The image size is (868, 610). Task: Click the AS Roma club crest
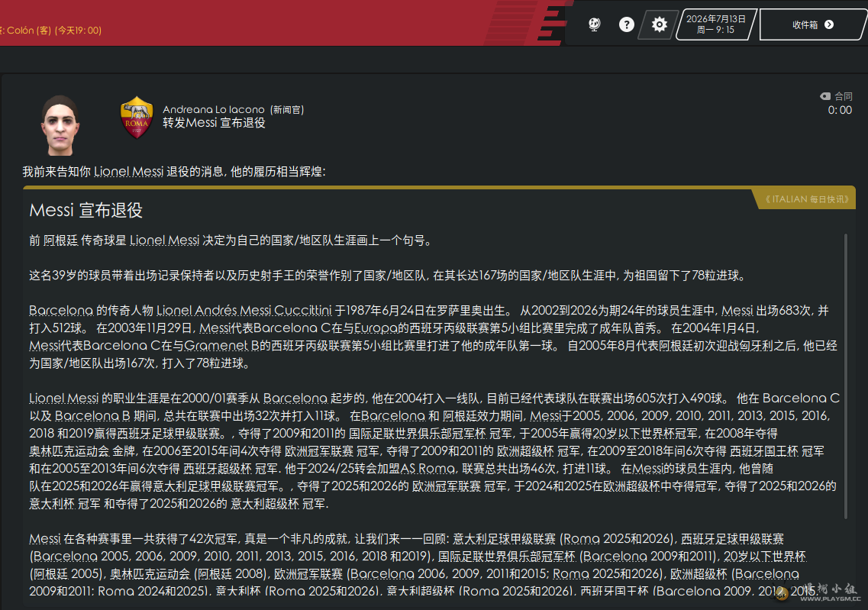click(x=136, y=118)
